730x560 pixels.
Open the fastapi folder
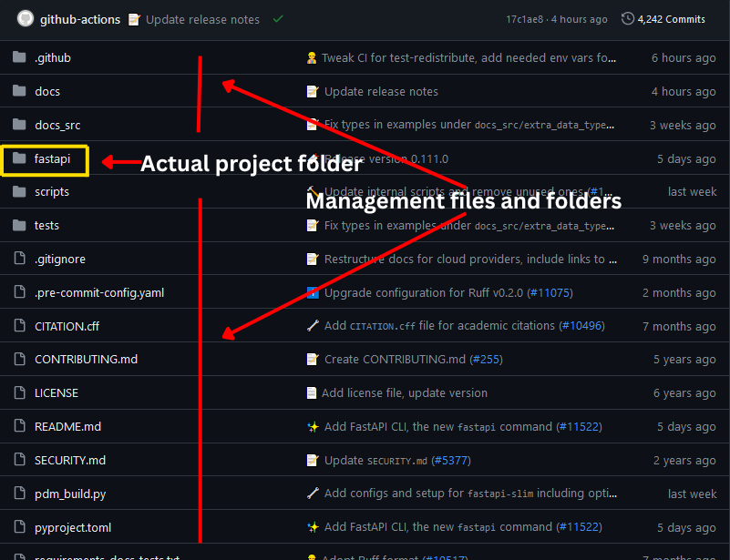(x=52, y=158)
